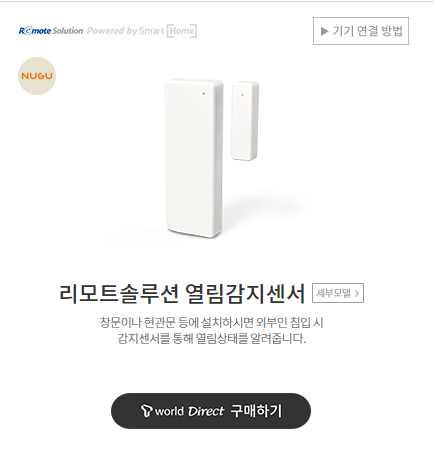Click the LED dot on the small magnet piece
The height and width of the screenshot is (460, 434).
click(242, 95)
